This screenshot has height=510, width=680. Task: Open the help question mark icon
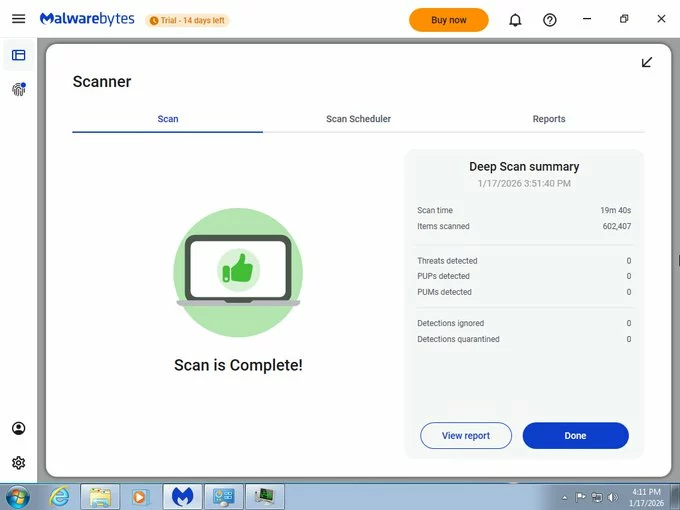pyautogui.click(x=549, y=20)
